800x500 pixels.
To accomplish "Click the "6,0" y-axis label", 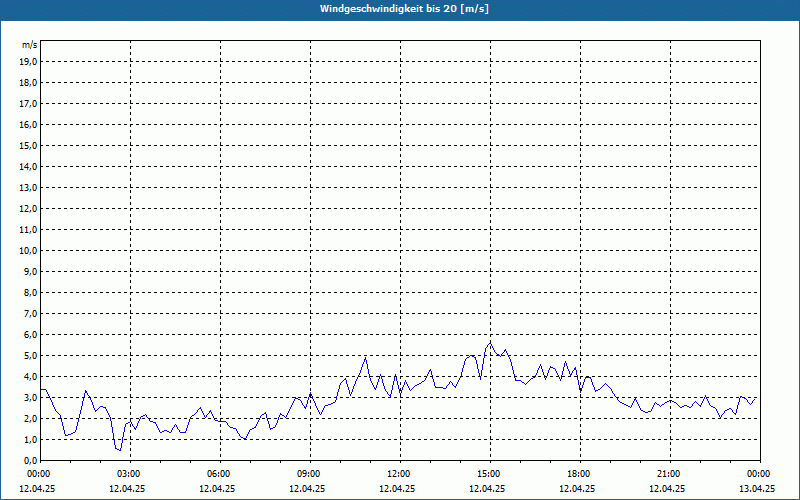I will coord(31,335).
